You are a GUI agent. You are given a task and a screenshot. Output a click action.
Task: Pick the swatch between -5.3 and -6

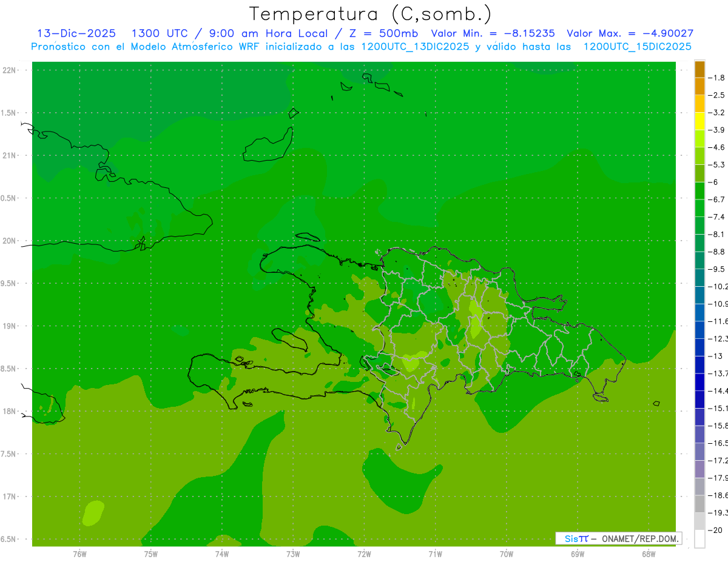(699, 173)
